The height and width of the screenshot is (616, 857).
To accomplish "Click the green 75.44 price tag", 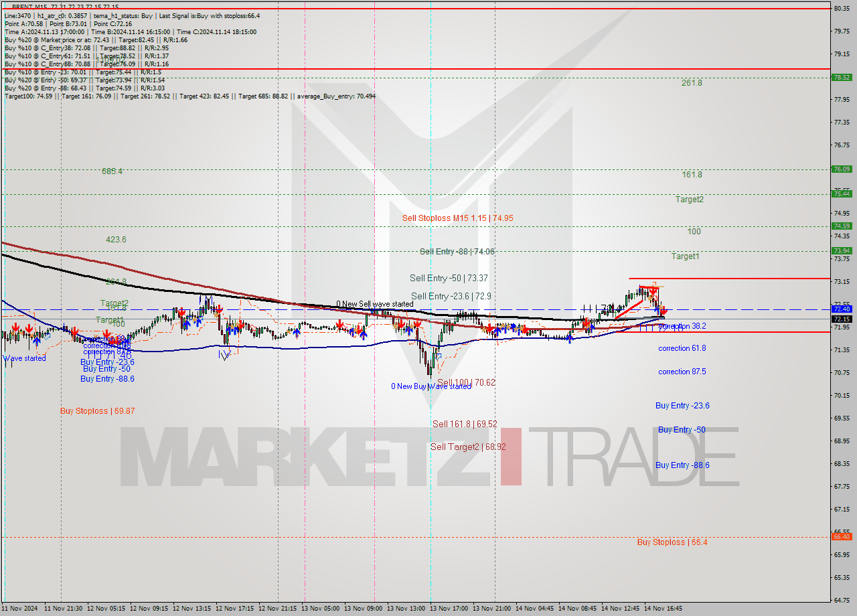I will point(841,194).
